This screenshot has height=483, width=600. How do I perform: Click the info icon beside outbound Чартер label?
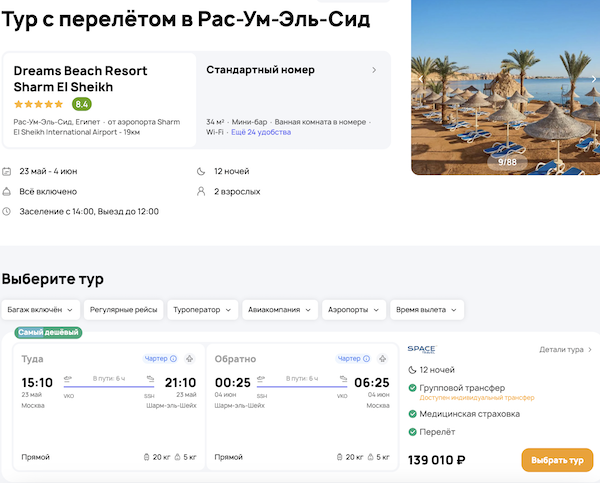(173, 358)
